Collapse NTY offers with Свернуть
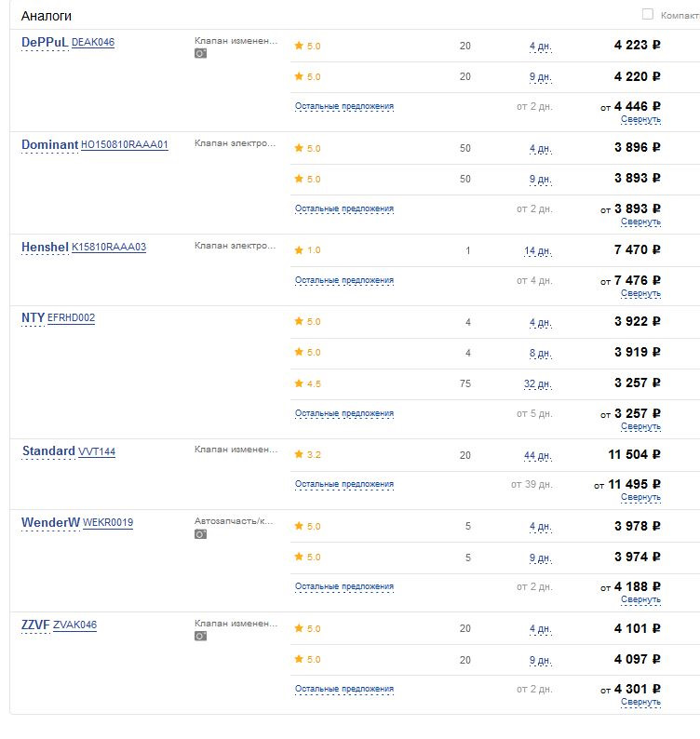Image resolution: width=700 pixels, height=739 pixels. [x=640, y=426]
